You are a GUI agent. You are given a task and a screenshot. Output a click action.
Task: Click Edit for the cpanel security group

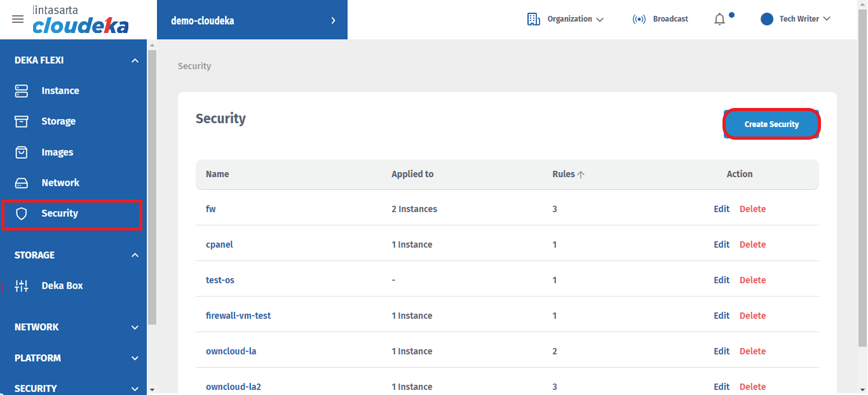tap(721, 244)
